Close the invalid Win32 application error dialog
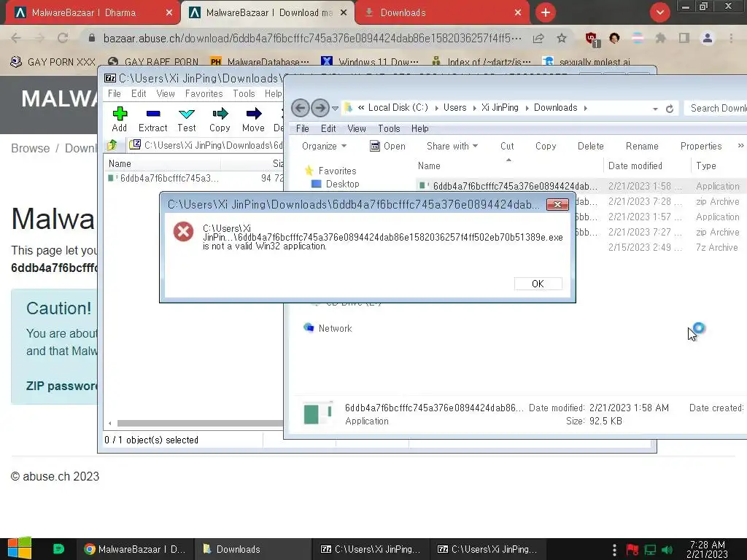 coord(557,205)
